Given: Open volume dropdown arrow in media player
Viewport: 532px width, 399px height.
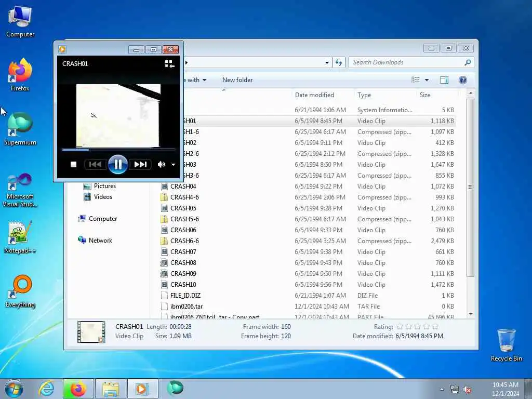Looking at the screenshot, I should (x=173, y=165).
